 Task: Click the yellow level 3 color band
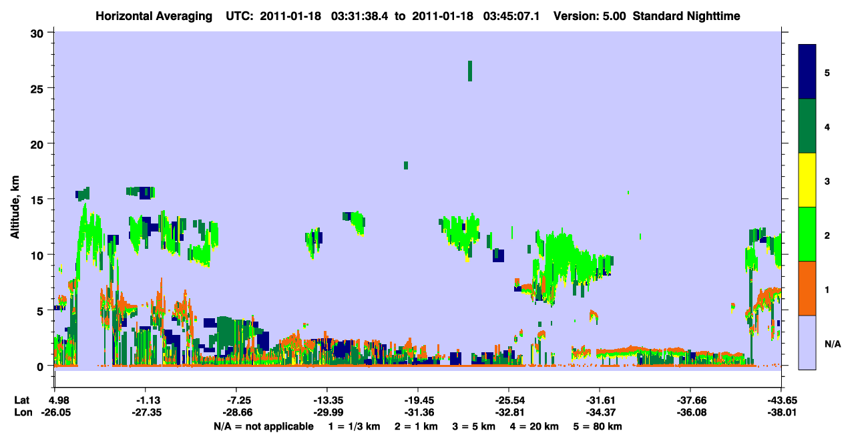pos(807,180)
